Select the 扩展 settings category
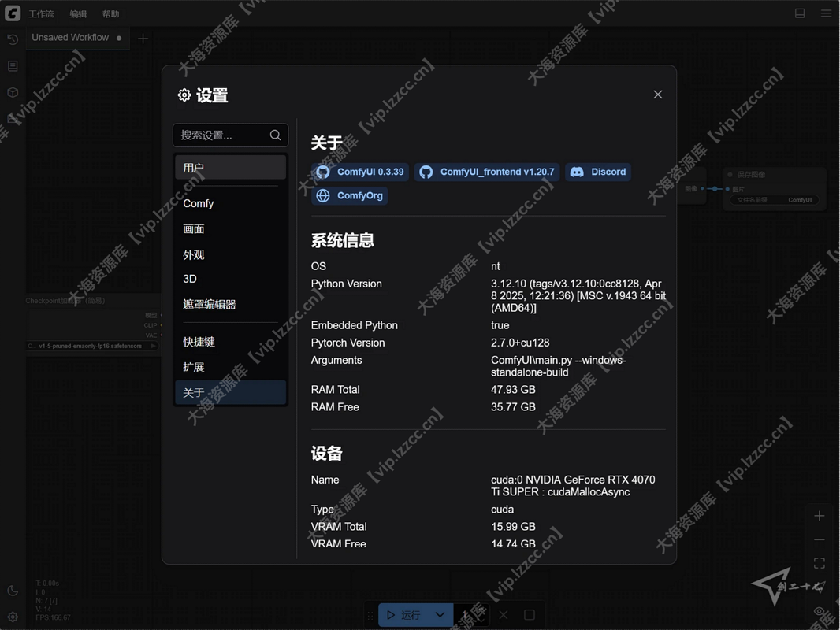840x630 pixels. click(x=230, y=367)
